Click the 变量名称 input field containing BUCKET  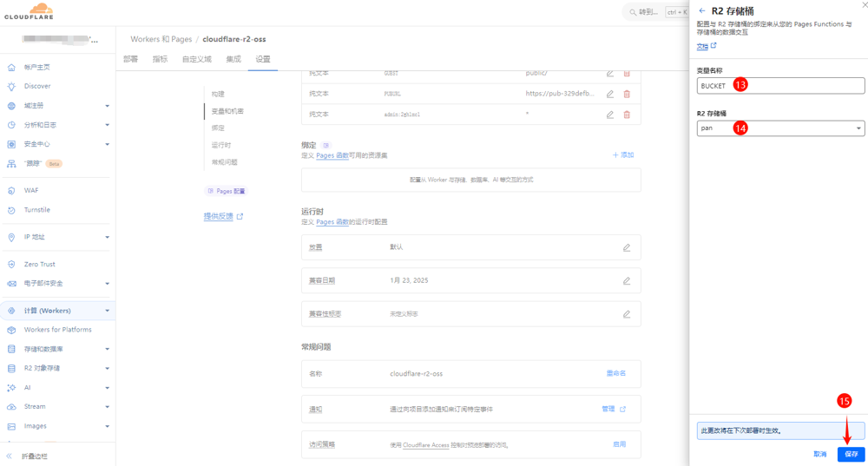click(780, 86)
